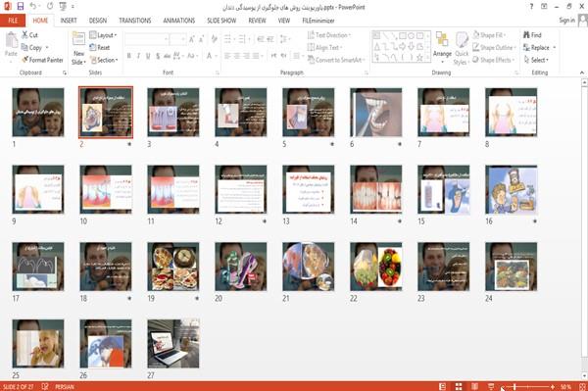Open Font dialog launcher
The width and height of the screenshot is (588, 391).
[x=218, y=73]
